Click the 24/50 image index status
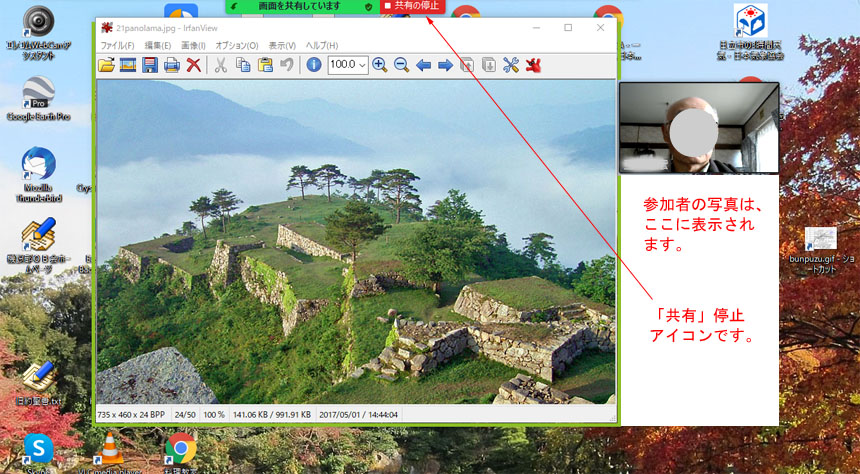 [x=185, y=415]
